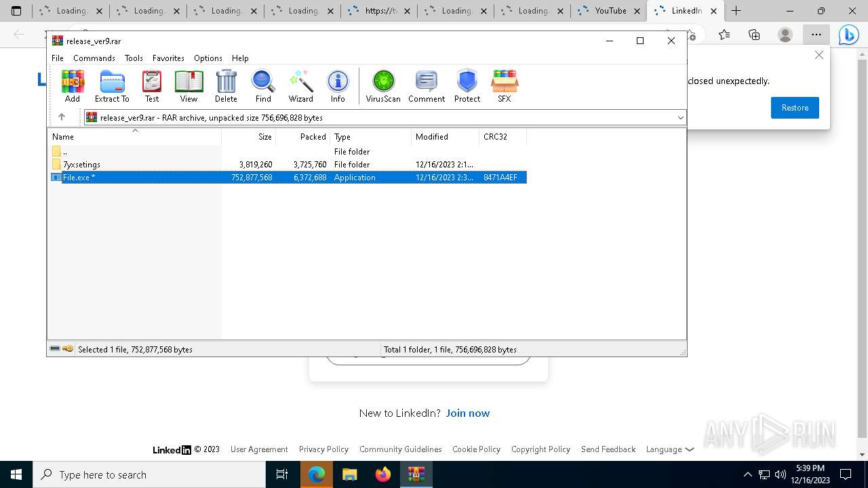Open Community Guidelines link
Screen dimensions: 868x488
point(401,449)
